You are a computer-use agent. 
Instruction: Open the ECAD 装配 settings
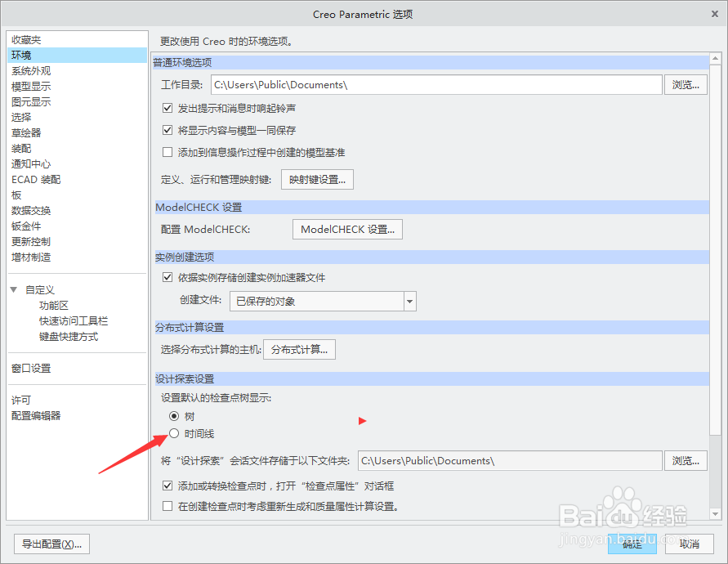tap(36, 179)
